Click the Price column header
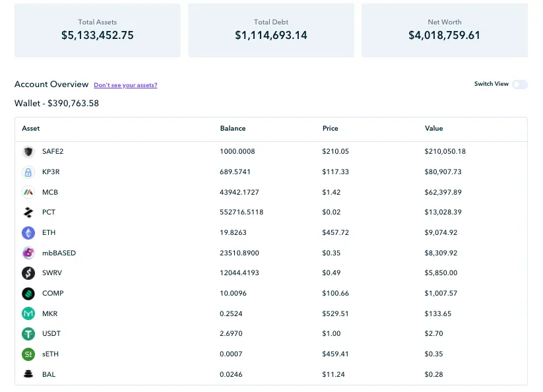The height and width of the screenshot is (392, 543). 330,129
